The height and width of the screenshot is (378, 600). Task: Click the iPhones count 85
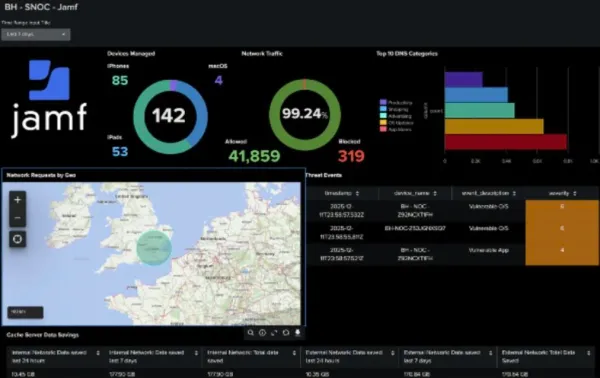120,80
